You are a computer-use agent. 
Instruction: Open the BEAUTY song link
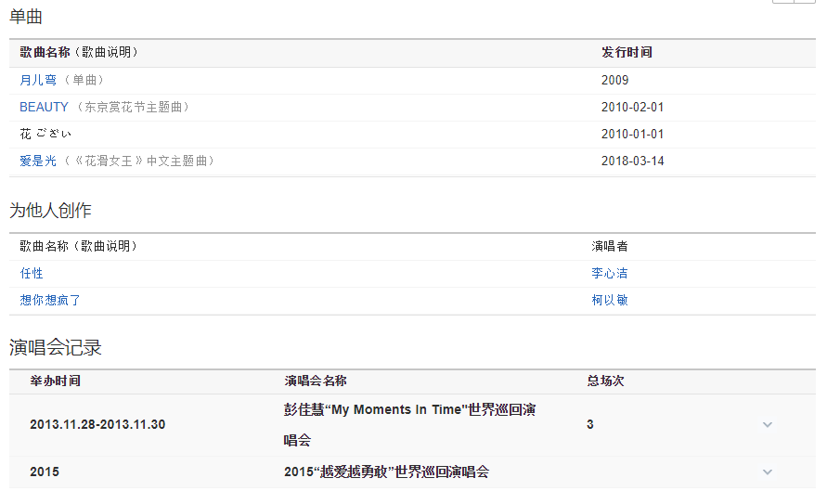click(44, 108)
